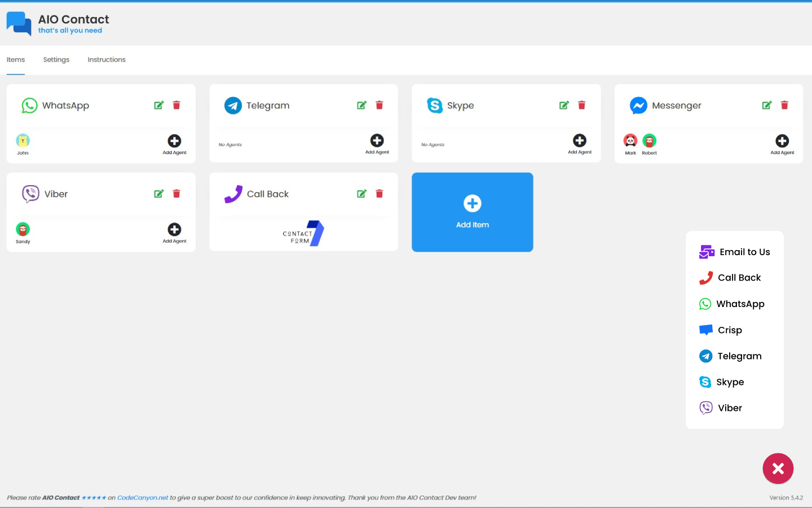Click the 'that's all you need' tagline
The image size is (812, 508).
[x=70, y=30]
